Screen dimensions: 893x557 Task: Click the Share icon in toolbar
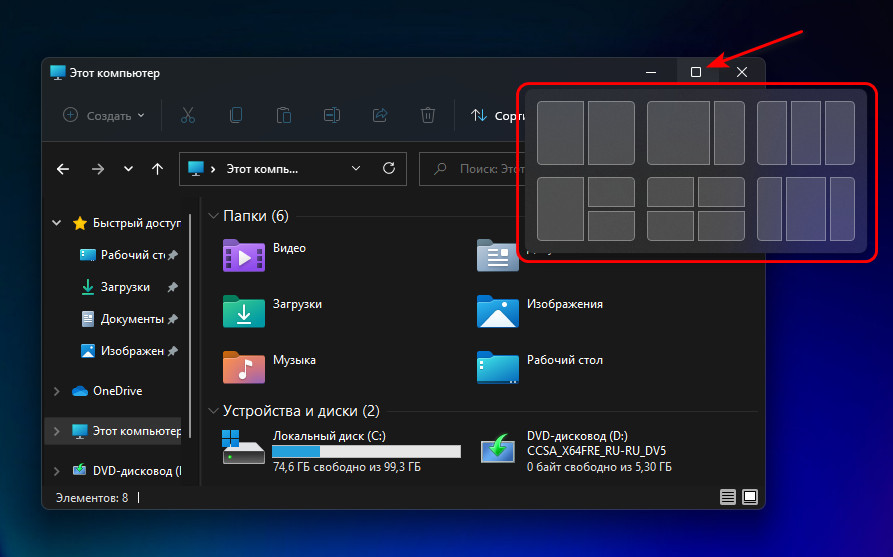380,116
